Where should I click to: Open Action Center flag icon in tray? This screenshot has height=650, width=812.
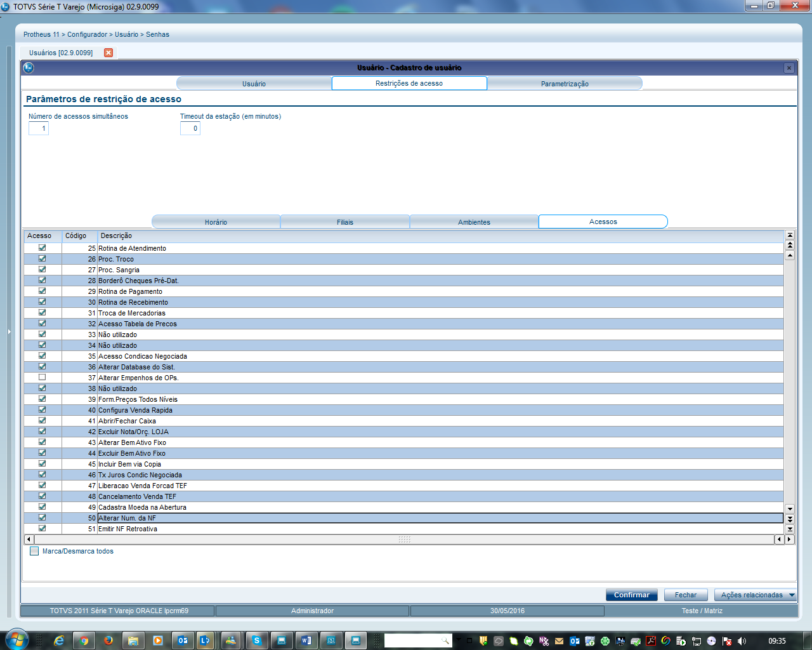(x=727, y=641)
